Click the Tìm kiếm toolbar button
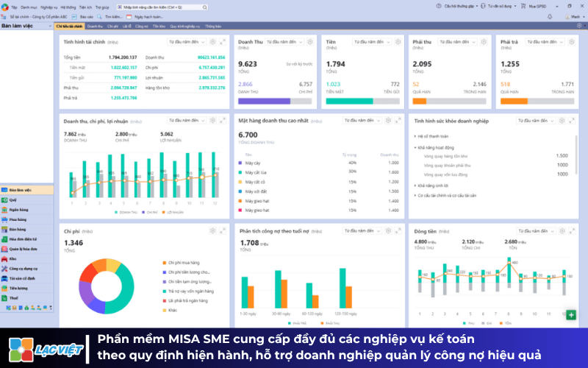 [110, 17]
